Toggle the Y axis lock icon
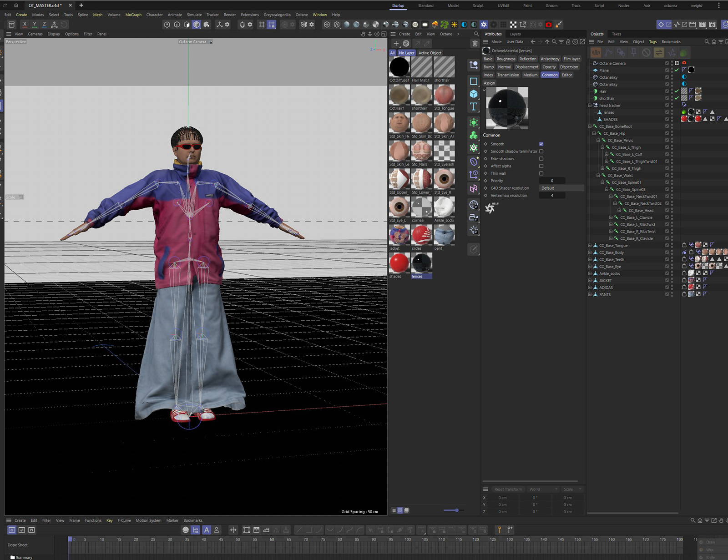728x560 pixels. coord(35,25)
